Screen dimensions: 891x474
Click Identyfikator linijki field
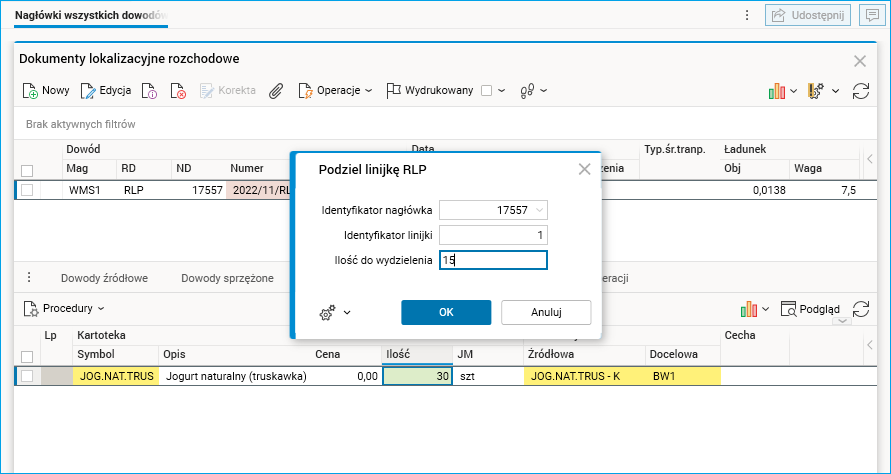(493, 235)
